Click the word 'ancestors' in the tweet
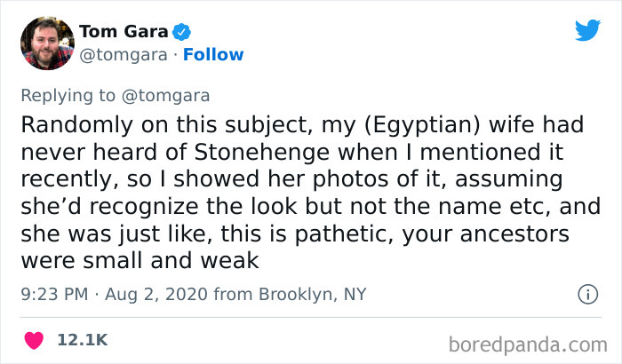This screenshot has height=364, width=622. 514,234
